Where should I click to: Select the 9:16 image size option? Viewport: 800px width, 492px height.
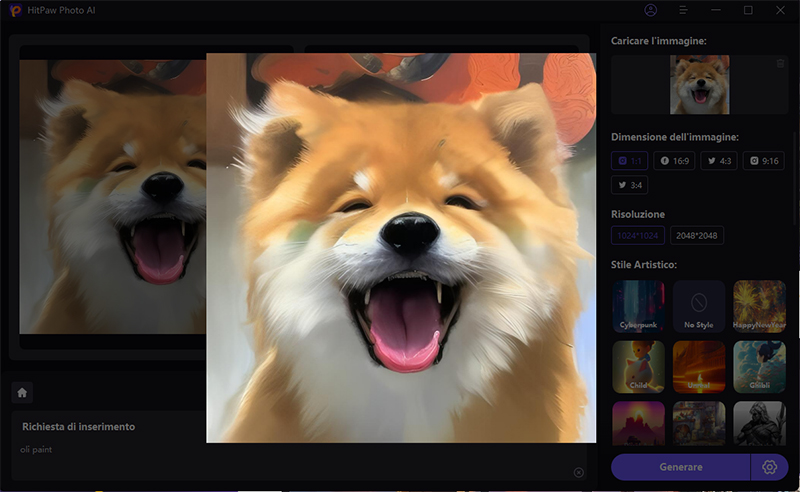pos(764,161)
